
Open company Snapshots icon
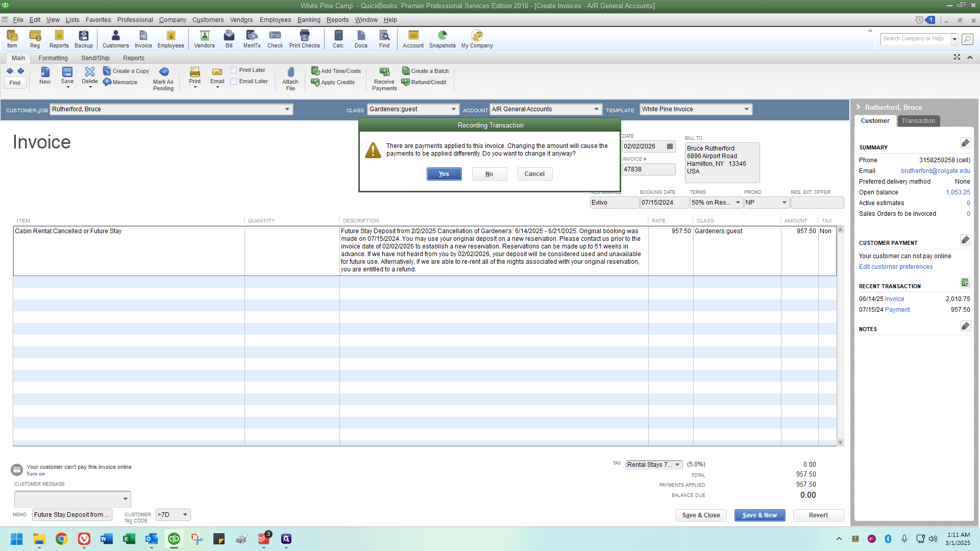[x=443, y=39]
